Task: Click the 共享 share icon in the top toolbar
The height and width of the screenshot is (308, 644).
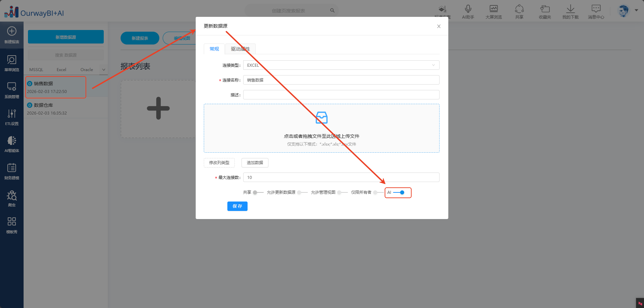Action: [x=519, y=12]
